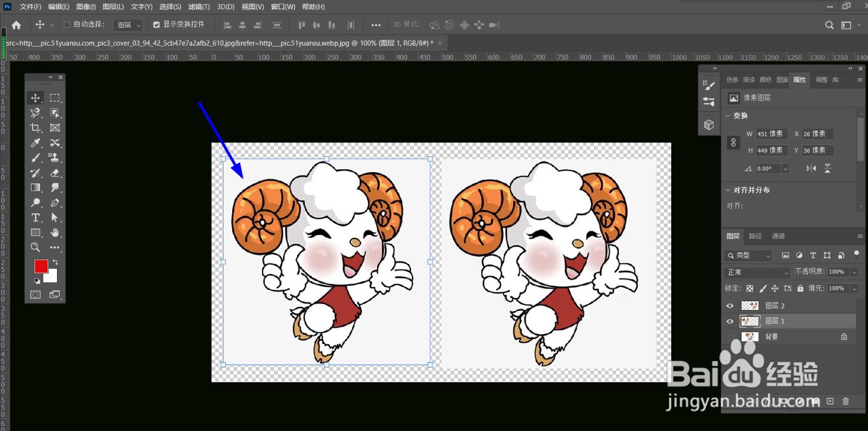Screen dimensions: 868x431
Task: Click the more options ellipsis in options bar
Action: click(376, 25)
